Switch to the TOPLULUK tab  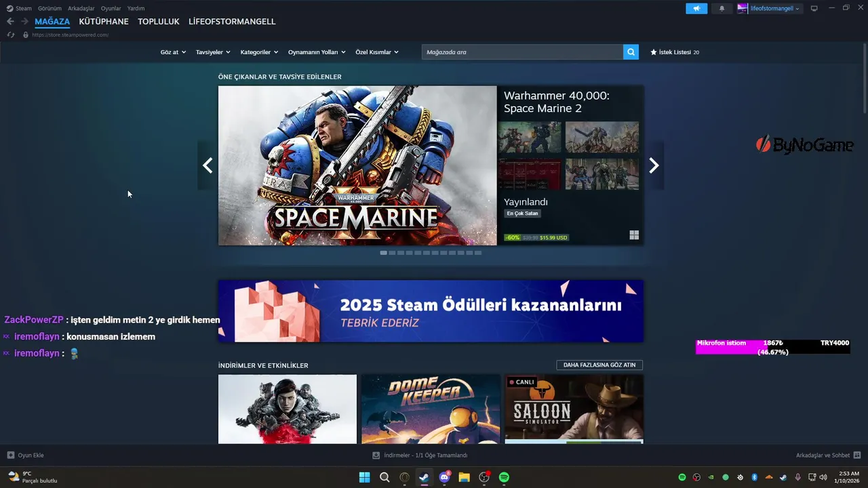[x=159, y=22]
